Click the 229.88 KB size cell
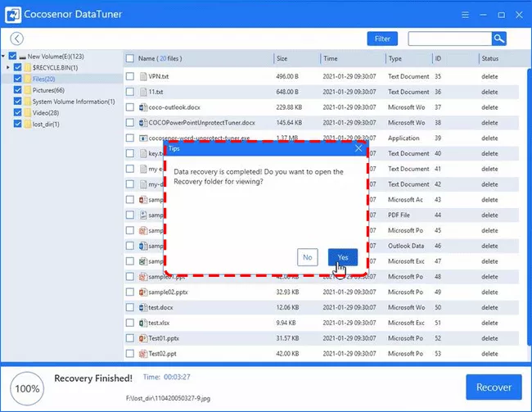 [x=289, y=107]
